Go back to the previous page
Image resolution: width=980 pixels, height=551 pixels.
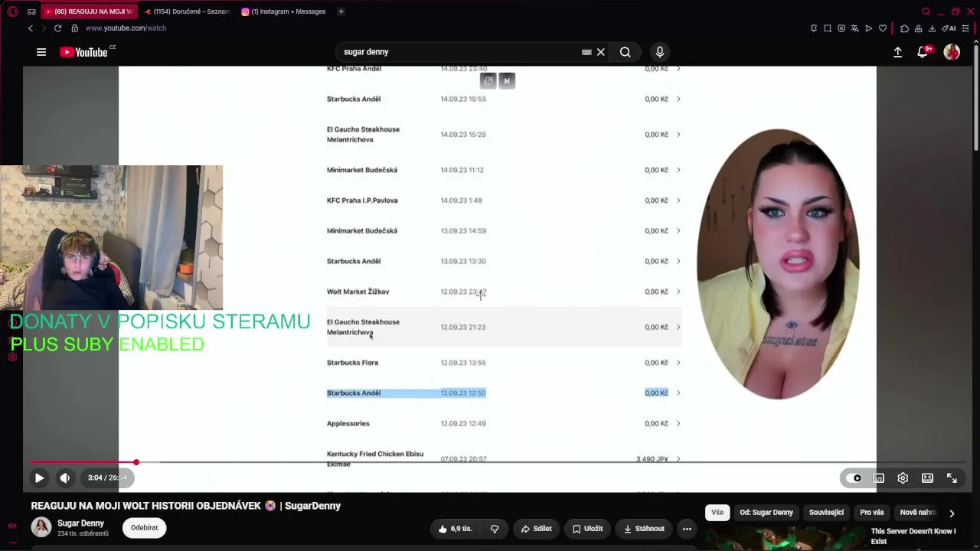point(31,28)
